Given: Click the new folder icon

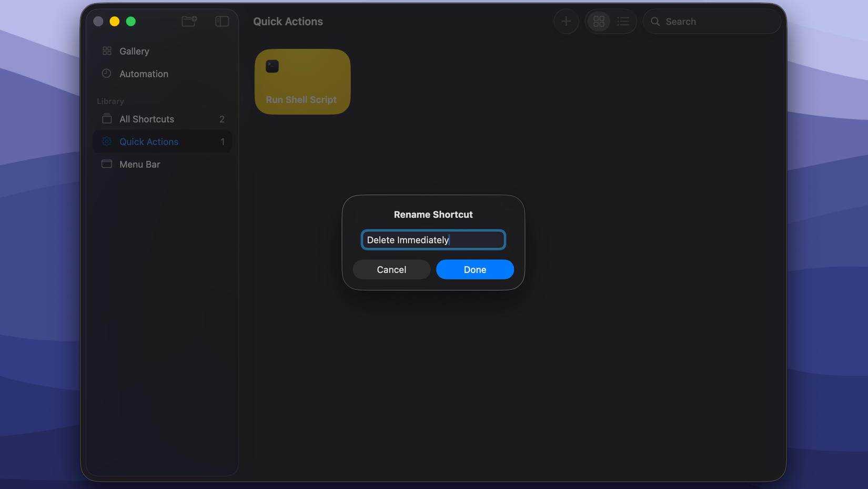Looking at the screenshot, I should point(189,21).
